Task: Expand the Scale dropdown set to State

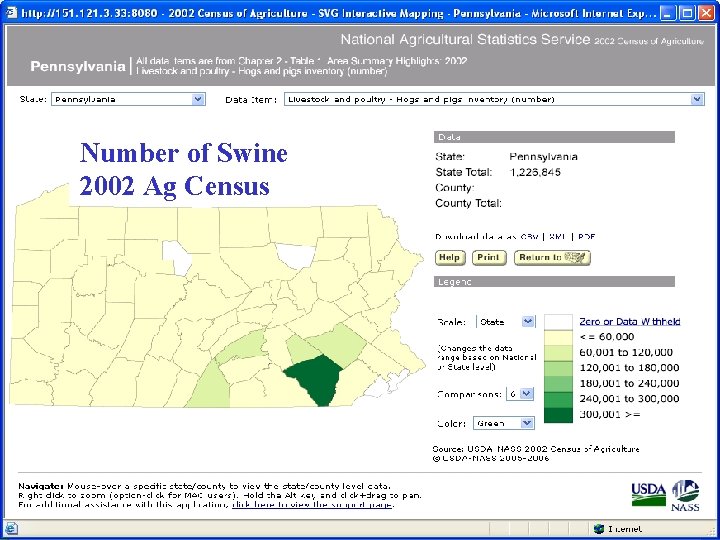Action: coord(506,322)
